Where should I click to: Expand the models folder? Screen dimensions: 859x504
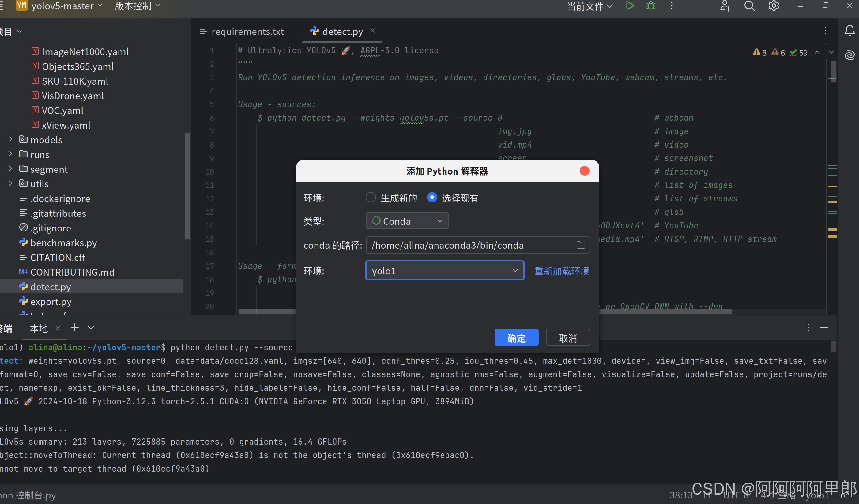[x=11, y=139]
